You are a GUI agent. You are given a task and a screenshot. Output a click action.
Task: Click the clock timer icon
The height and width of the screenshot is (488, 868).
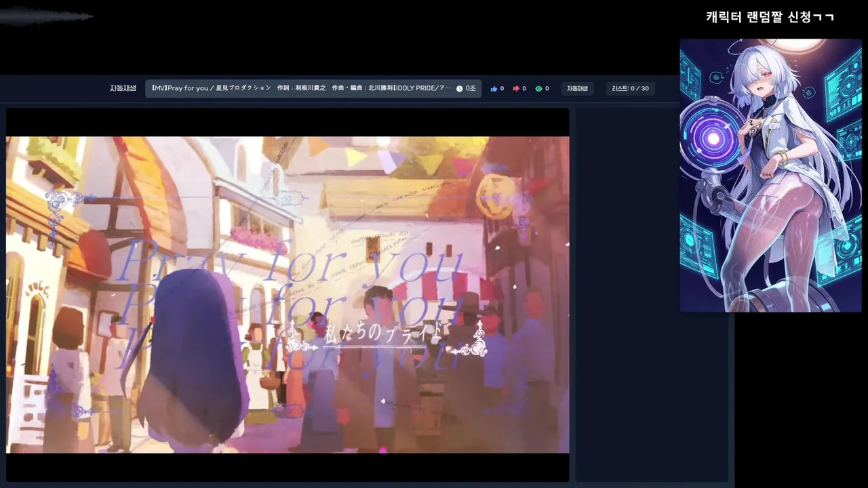[459, 89]
